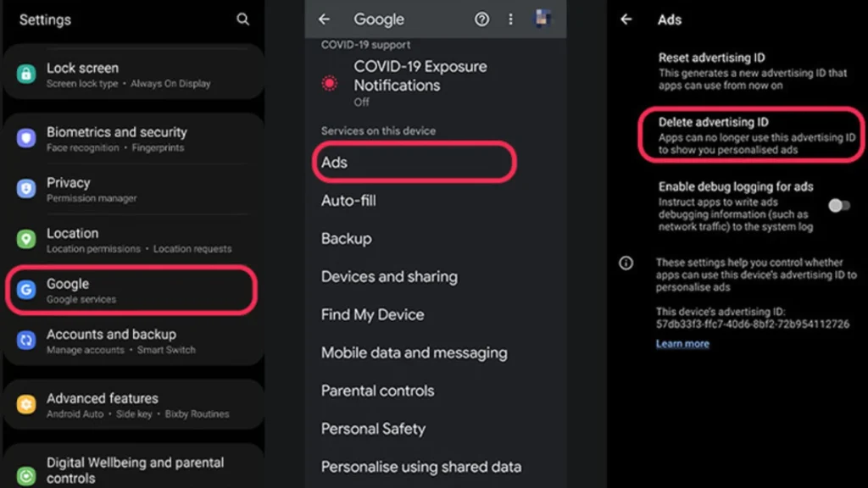Tap the Learn more link
This screenshot has width=868, height=488.
point(682,343)
